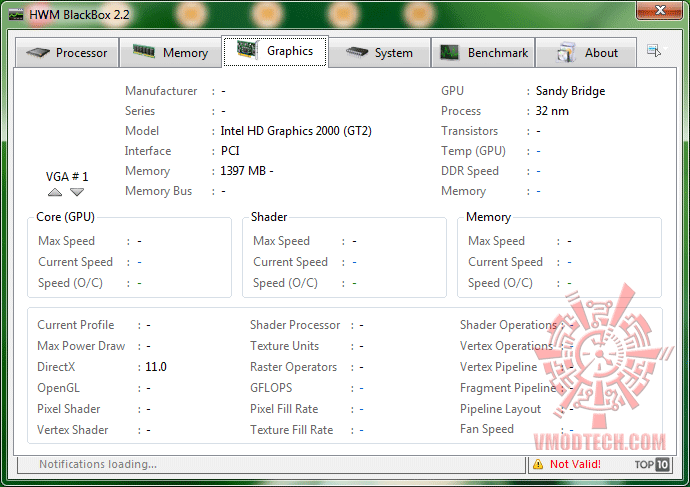Click the Pixel Fill Rate label
This screenshot has width=690, height=487.
click(x=284, y=409)
